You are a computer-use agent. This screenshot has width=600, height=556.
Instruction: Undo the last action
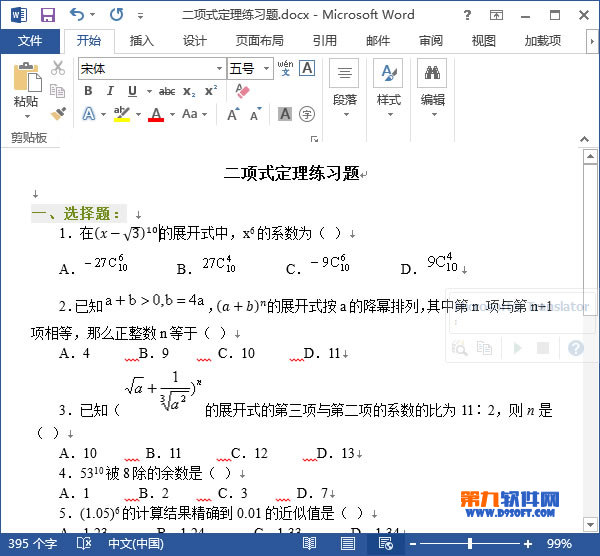coord(77,15)
